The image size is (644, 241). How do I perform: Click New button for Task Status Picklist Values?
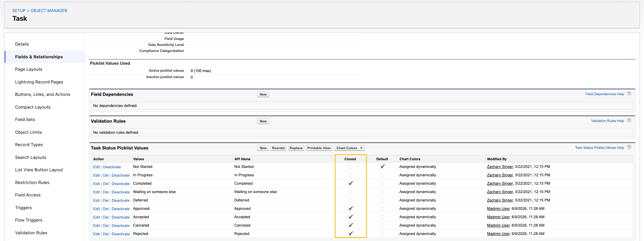(263, 148)
